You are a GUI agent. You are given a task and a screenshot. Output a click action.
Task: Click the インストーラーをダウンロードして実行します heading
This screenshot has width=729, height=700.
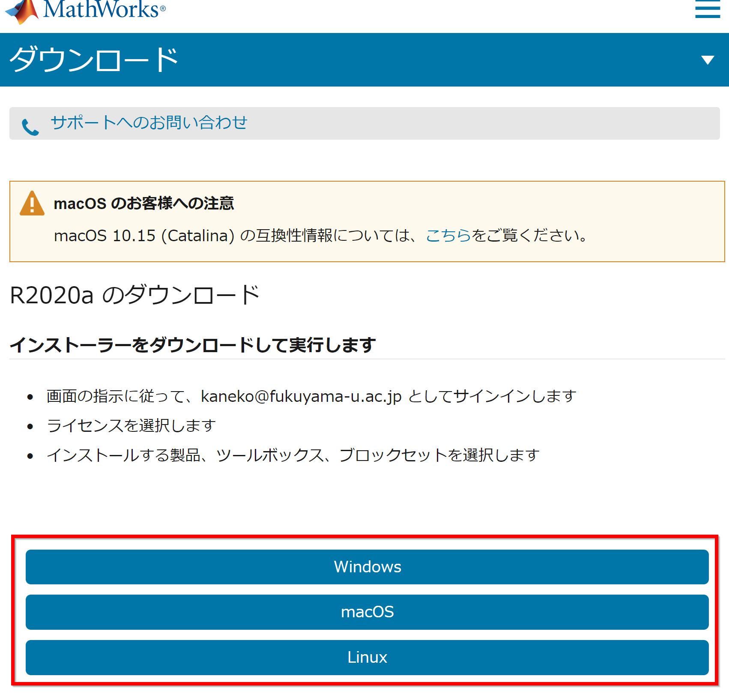tap(193, 345)
